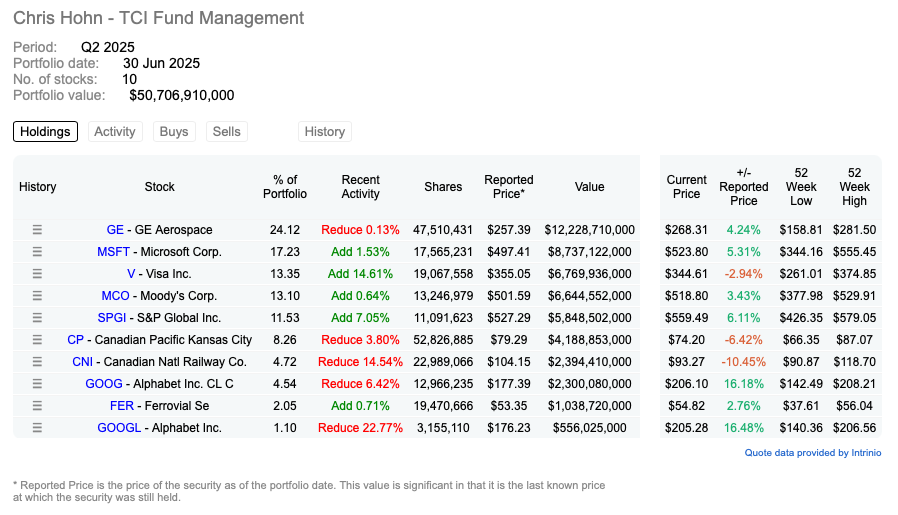Click the Reduce 3.80% activity cell
Image resolution: width=898 pixels, height=515 pixels.
(x=360, y=340)
